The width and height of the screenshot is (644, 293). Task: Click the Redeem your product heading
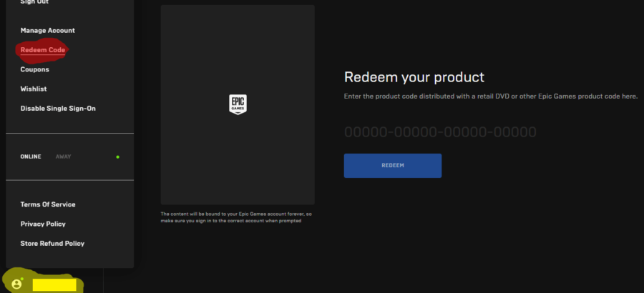(x=414, y=77)
